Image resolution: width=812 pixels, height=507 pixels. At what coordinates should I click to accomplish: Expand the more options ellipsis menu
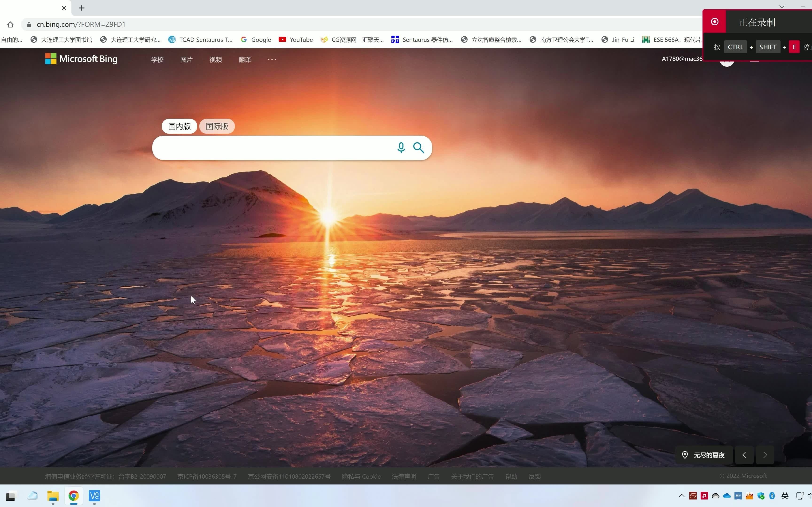point(272,59)
